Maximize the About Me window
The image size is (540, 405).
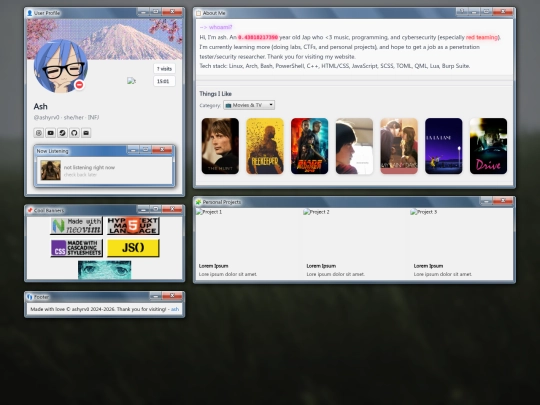(486, 11)
